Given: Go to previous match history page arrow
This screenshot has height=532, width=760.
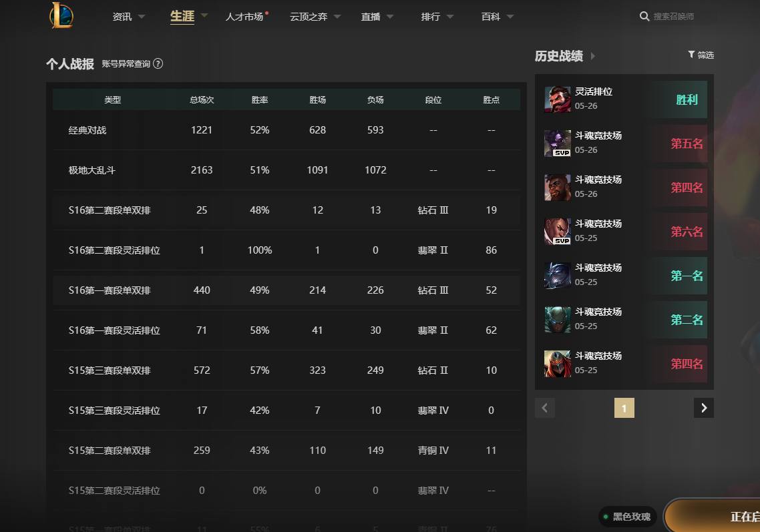Looking at the screenshot, I should (545, 408).
